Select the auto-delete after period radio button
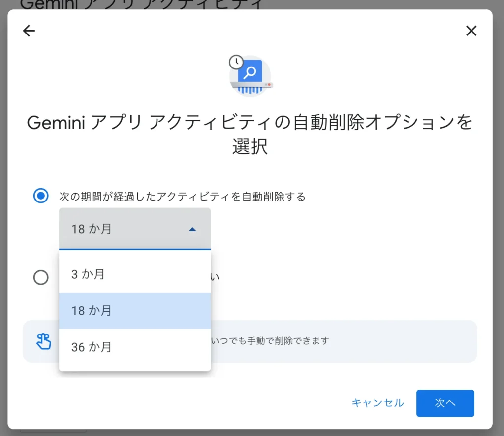 click(41, 196)
